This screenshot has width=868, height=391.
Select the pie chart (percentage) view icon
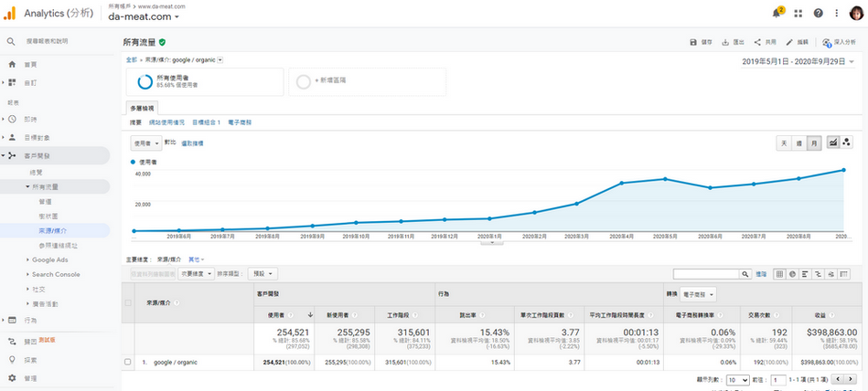(x=792, y=274)
